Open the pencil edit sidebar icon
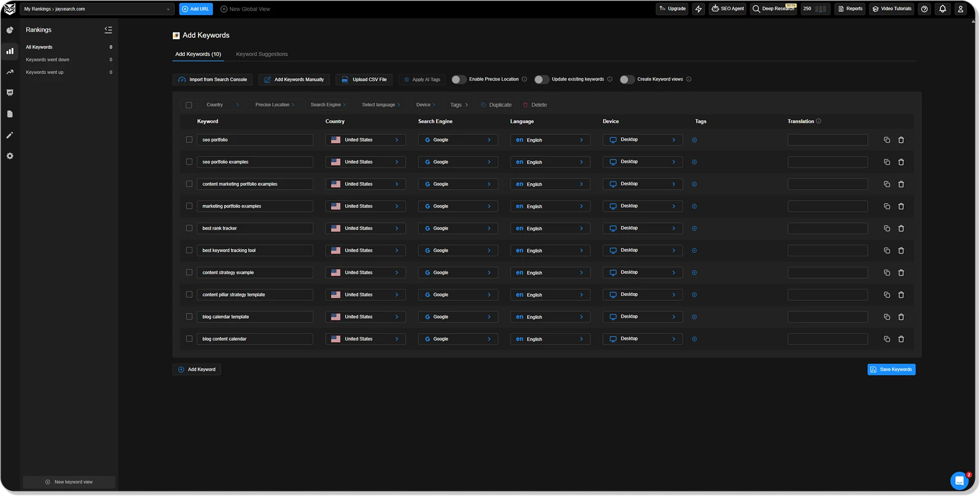 (10, 135)
